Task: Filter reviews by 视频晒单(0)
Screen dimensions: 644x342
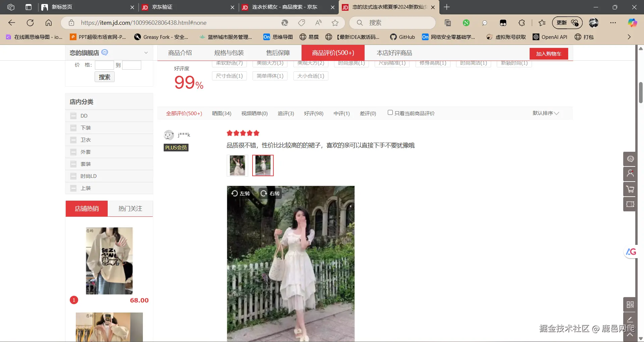Action: pyautogui.click(x=255, y=113)
